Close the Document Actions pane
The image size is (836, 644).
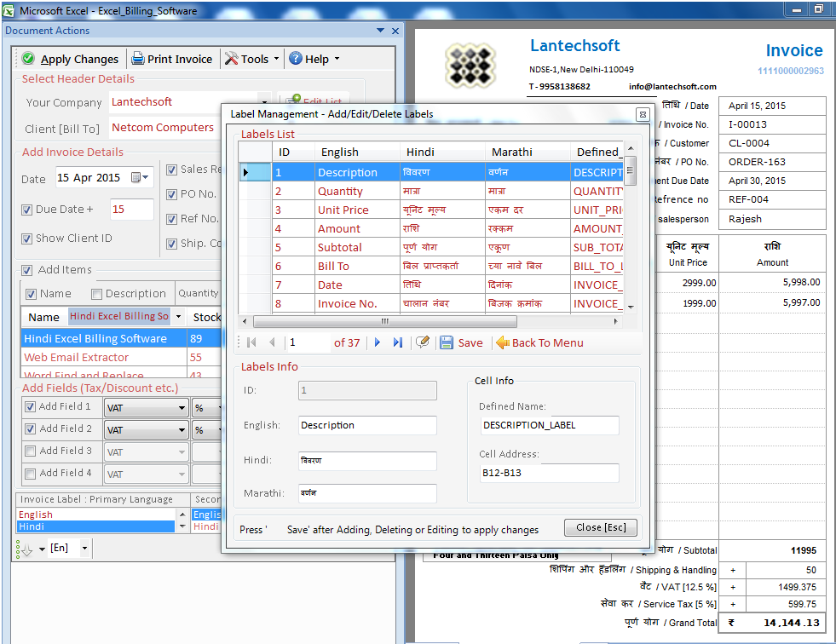(395, 31)
